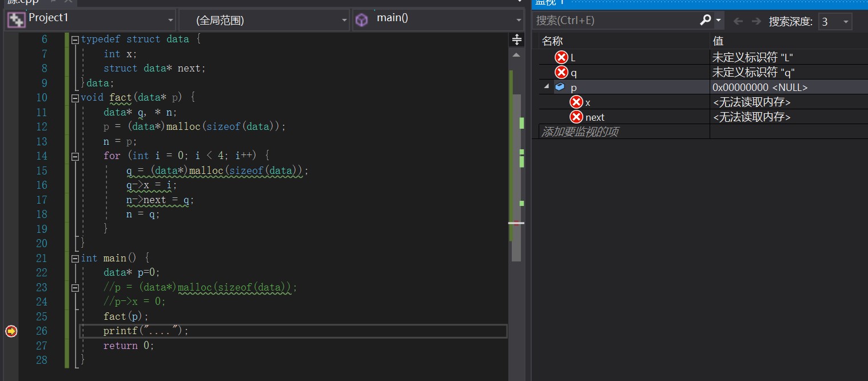The width and height of the screenshot is (868, 381).
Task: Collapse typedef struct data block at line 6
Action: click(75, 40)
